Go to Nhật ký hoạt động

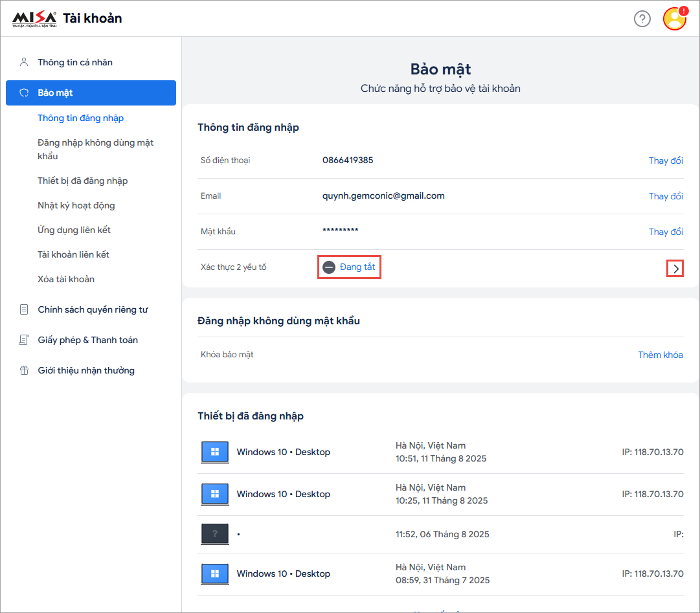[x=76, y=205]
